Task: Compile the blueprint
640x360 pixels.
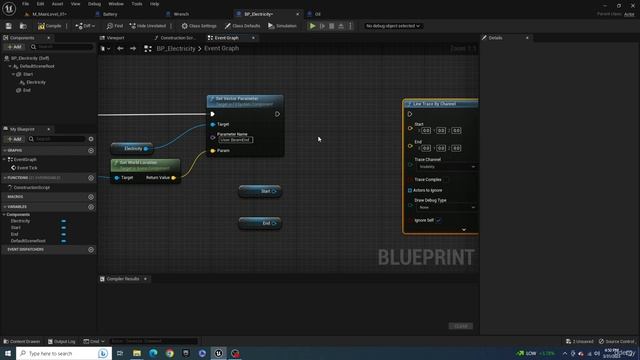Action: (49, 26)
